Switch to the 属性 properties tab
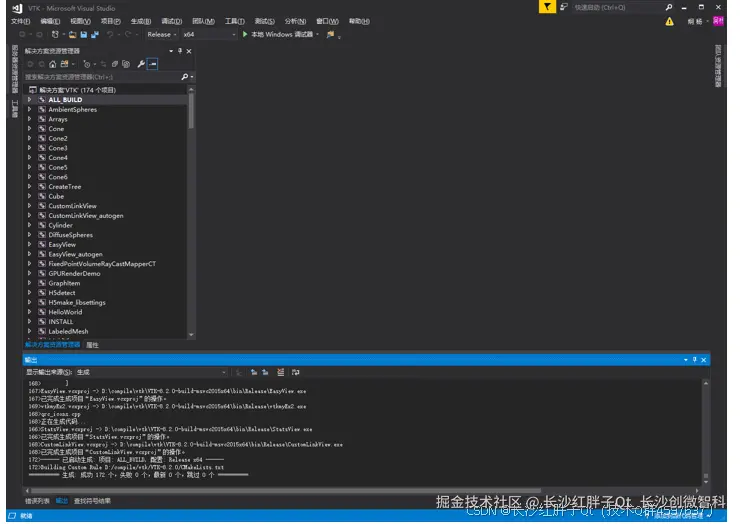Screen dimensions: 740x524 coord(92,346)
